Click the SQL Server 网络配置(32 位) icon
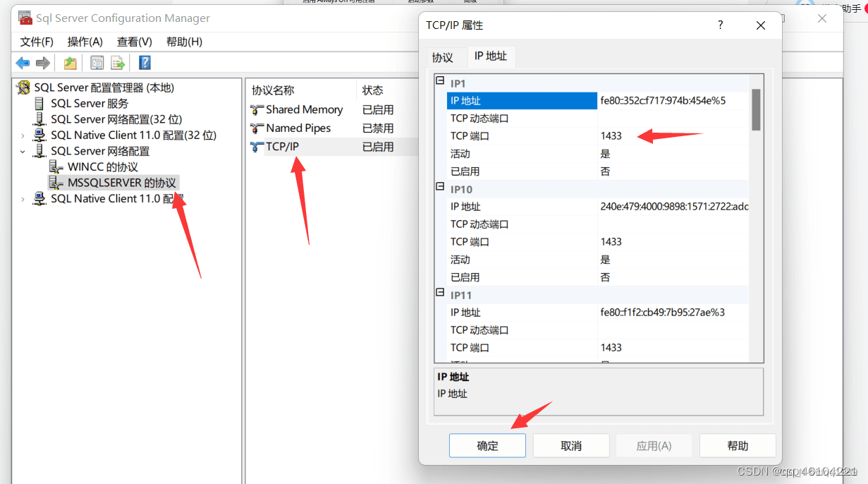Viewport: 868px width, 484px height. [40, 119]
